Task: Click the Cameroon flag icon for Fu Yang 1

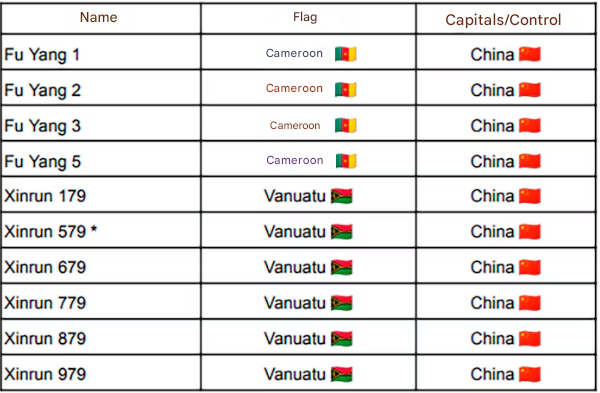Action: click(346, 54)
